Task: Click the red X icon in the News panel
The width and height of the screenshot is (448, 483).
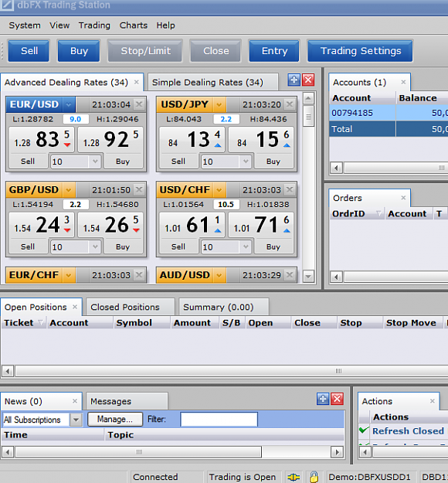Action: click(x=337, y=400)
